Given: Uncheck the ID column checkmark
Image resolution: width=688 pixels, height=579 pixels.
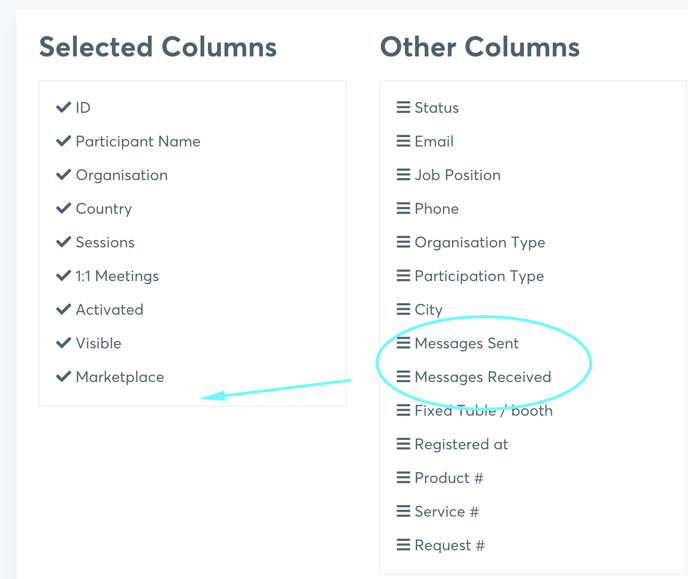Looking at the screenshot, I should pos(64,108).
